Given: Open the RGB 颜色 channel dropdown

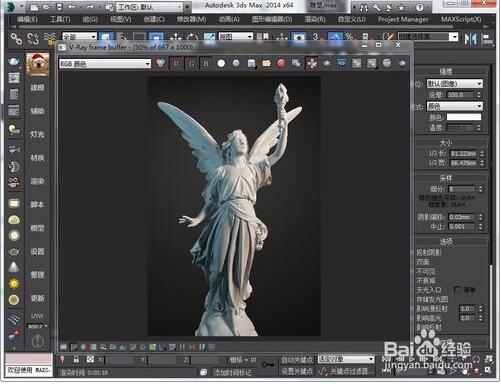Looking at the screenshot, I should click(105, 63).
